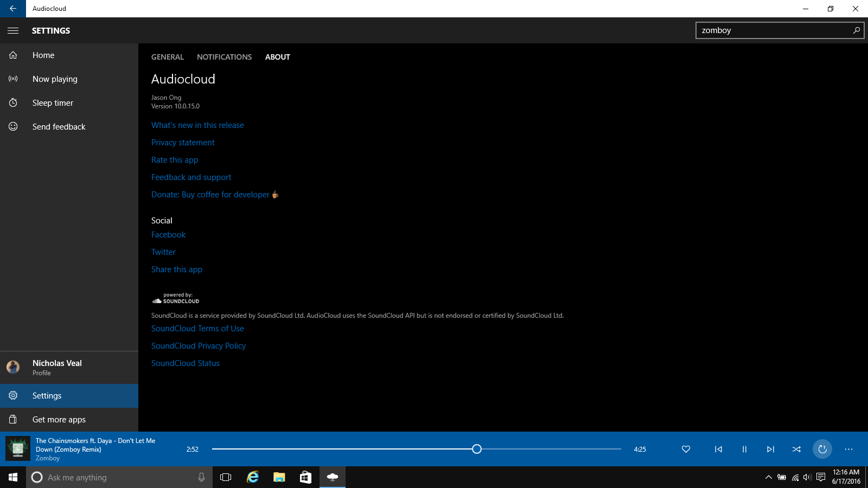Open the Twitter social link
The image size is (868, 488).
pos(163,252)
